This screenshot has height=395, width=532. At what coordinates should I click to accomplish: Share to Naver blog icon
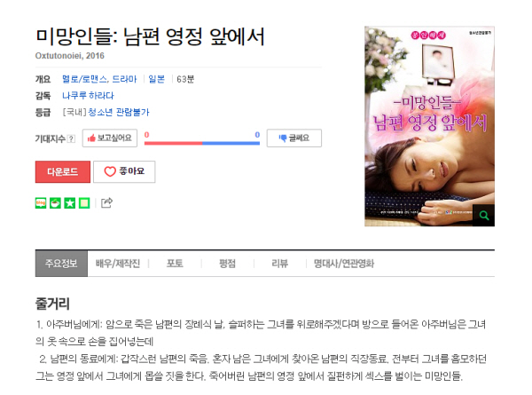[x=41, y=203]
